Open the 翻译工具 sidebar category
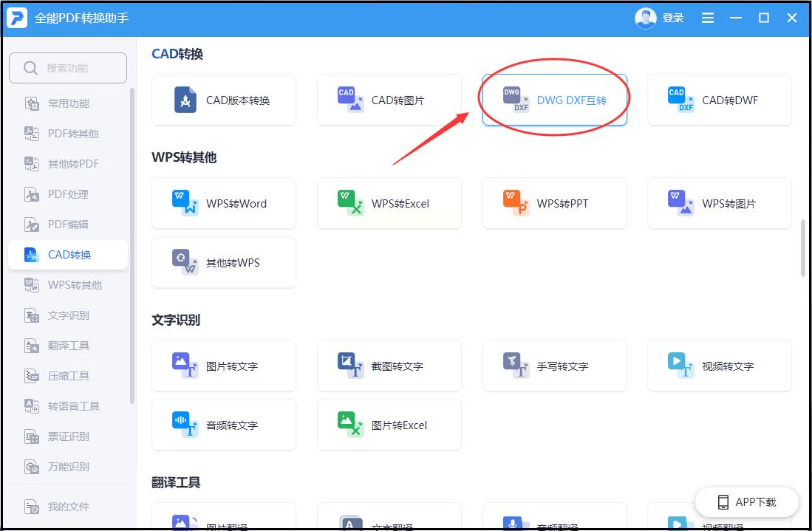 tap(68, 346)
